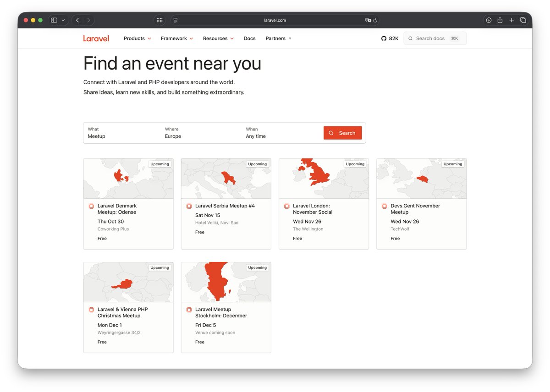Open the What filter set to Meetup
This screenshot has width=550, height=392.
[x=122, y=133]
